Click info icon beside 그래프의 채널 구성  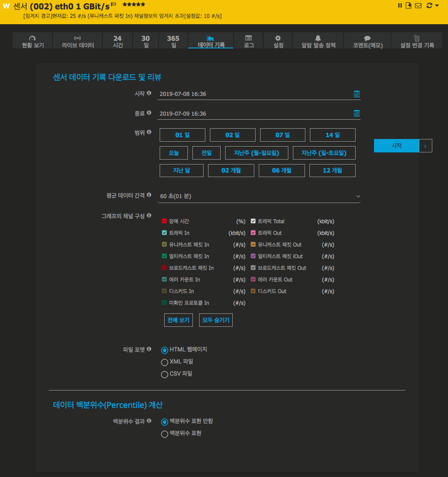tap(149, 215)
